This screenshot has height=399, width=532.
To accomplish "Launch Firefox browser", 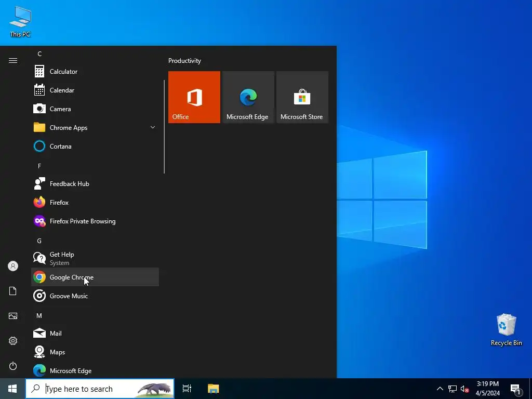I will (95, 203).
